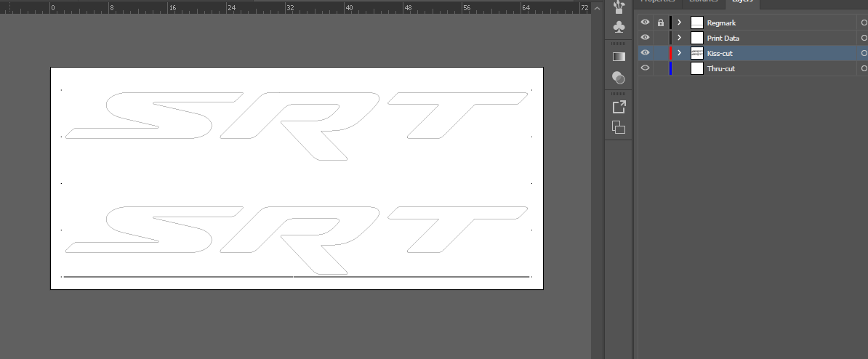Click Regmark layer black color bar
This screenshot has height=359, width=868.
point(670,23)
